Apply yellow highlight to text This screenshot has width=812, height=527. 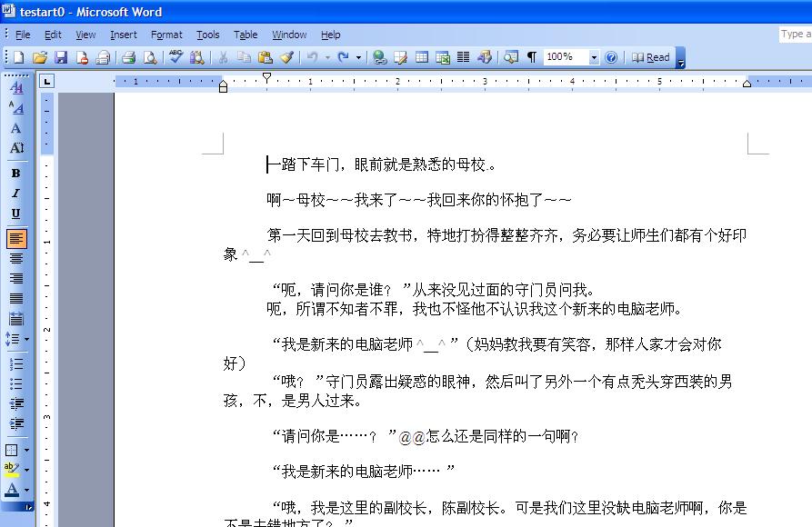tap(16, 468)
